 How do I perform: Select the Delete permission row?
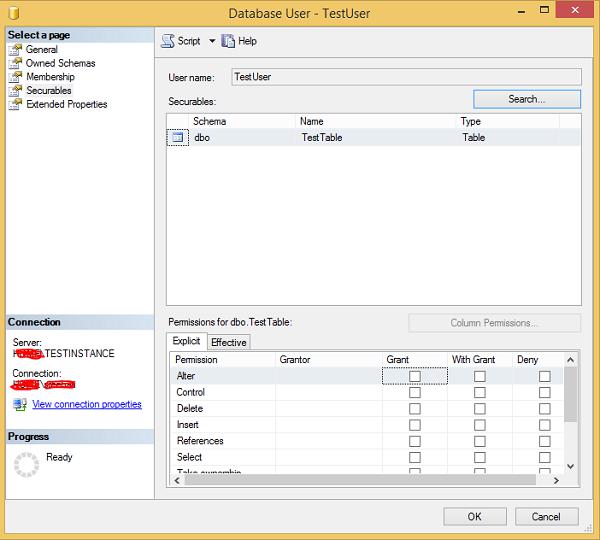point(367,409)
